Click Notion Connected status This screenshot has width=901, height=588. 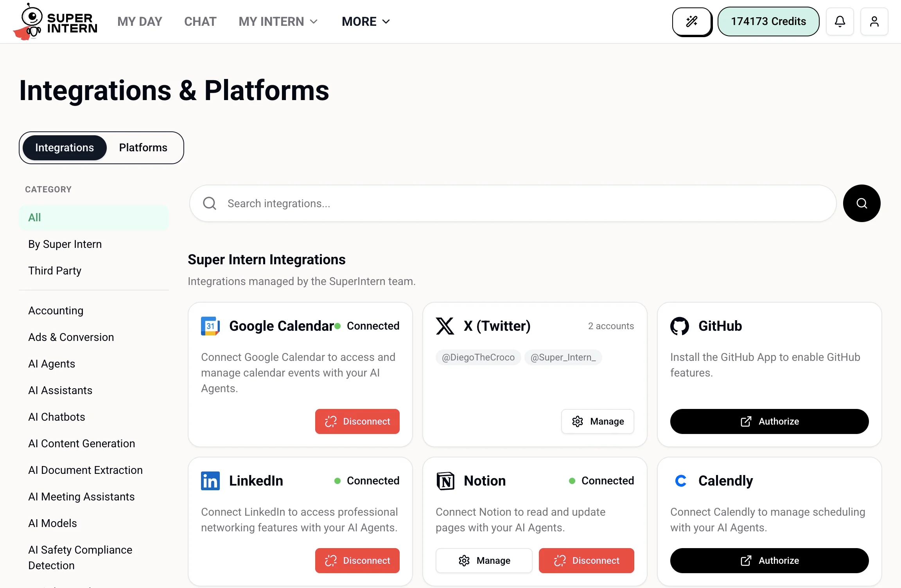point(601,481)
